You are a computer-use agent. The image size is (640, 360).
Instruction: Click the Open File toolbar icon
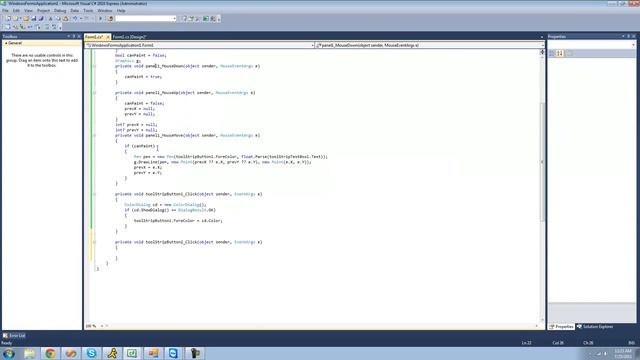click(x=26, y=18)
